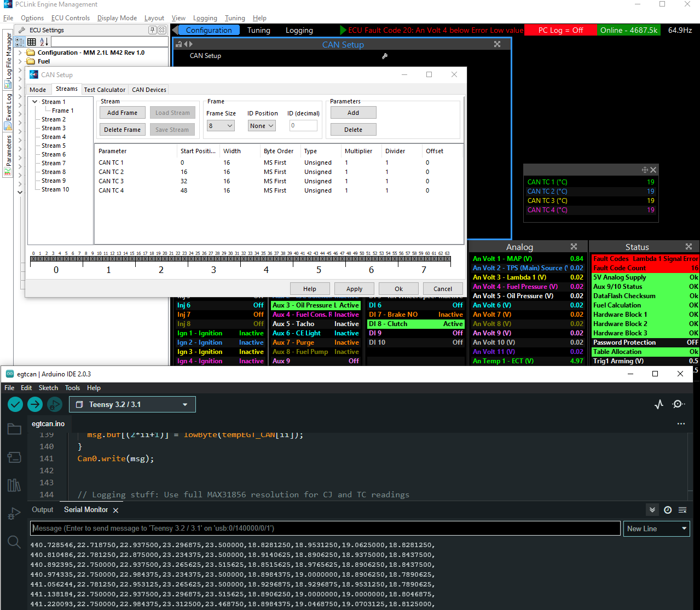
Task: Open the ID Position dropdown
Action: (x=262, y=126)
